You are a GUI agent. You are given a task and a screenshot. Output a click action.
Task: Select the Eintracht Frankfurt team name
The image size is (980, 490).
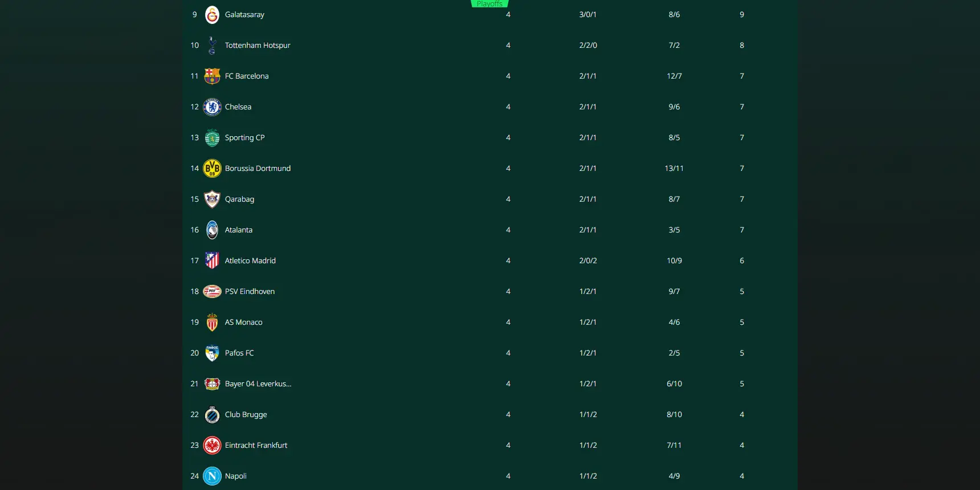coord(256,446)
